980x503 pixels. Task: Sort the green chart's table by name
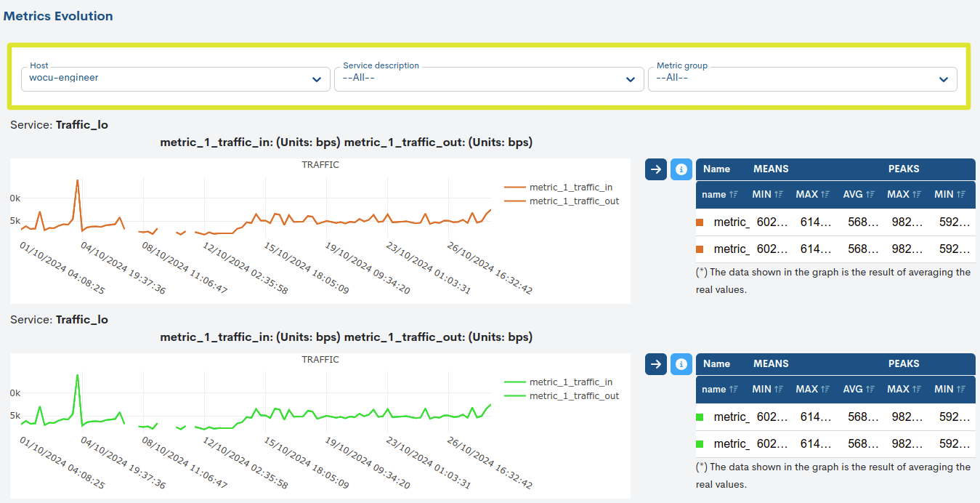[x=720, y=389]
